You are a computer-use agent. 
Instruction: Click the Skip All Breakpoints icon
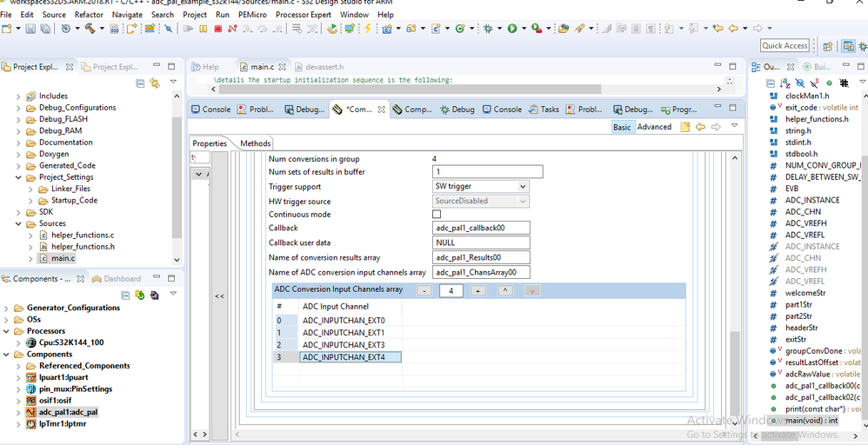(x=168, y=28)
